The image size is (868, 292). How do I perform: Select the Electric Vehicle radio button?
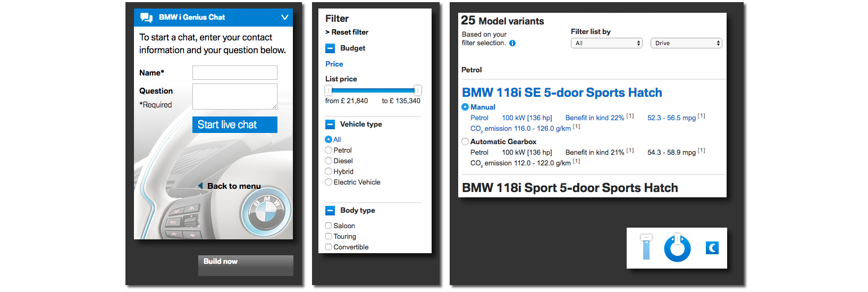328,182
